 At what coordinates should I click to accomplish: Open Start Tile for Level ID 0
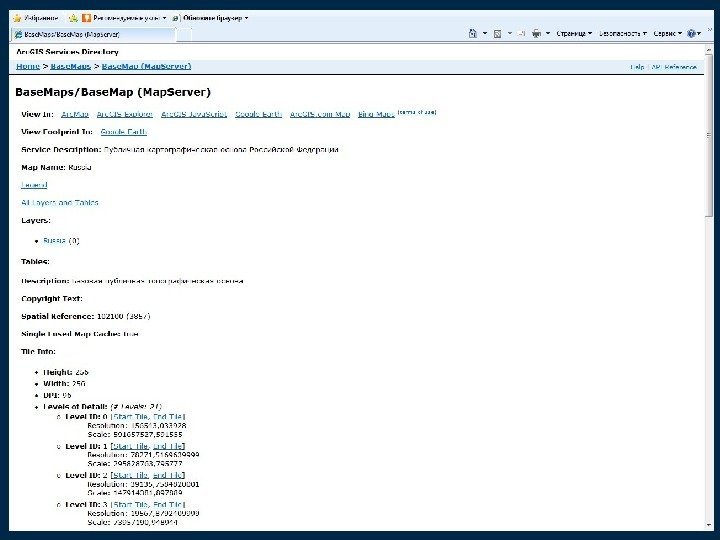130,417
